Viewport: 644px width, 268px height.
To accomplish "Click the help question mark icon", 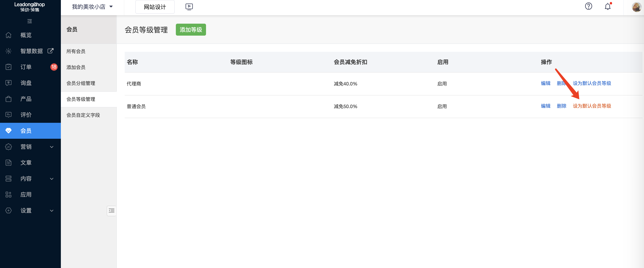I will coord(588,6).
